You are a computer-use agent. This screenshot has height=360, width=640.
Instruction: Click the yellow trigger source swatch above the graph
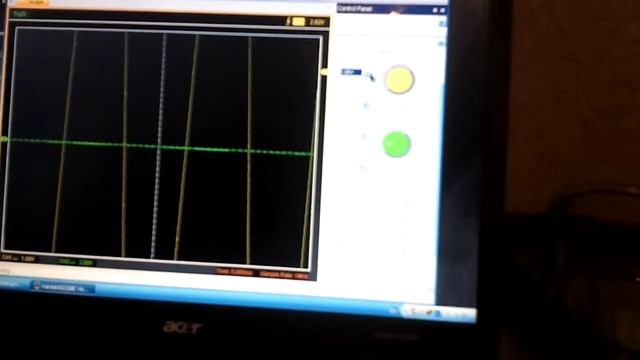[x=298, y=22]
